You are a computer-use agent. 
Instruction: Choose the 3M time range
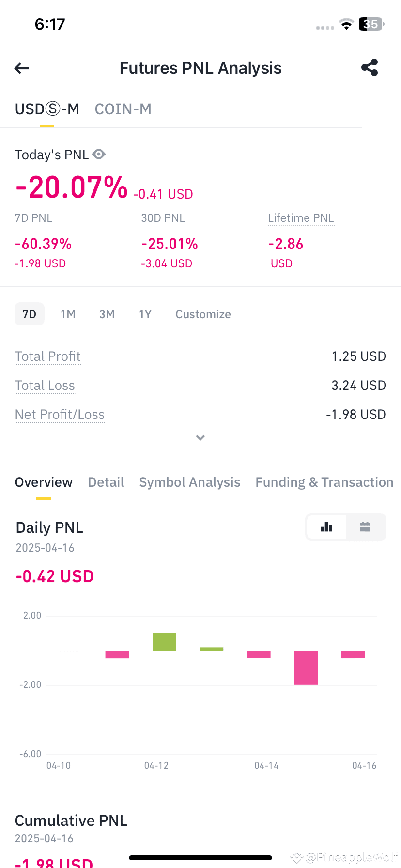pyautogui.click(x=107, y=314)
